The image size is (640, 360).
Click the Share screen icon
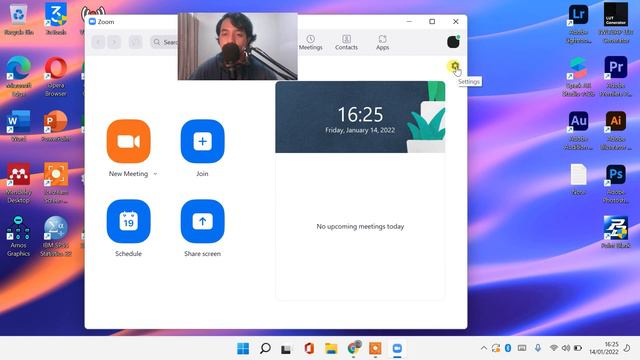[202, 221]
